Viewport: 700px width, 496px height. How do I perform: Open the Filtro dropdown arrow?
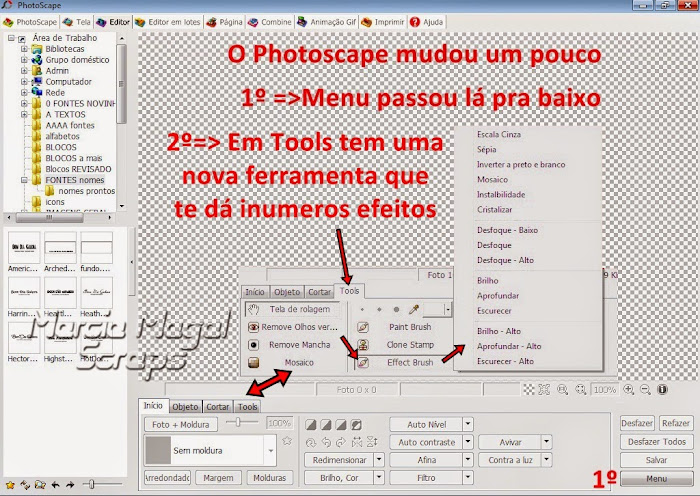(468, 478)
